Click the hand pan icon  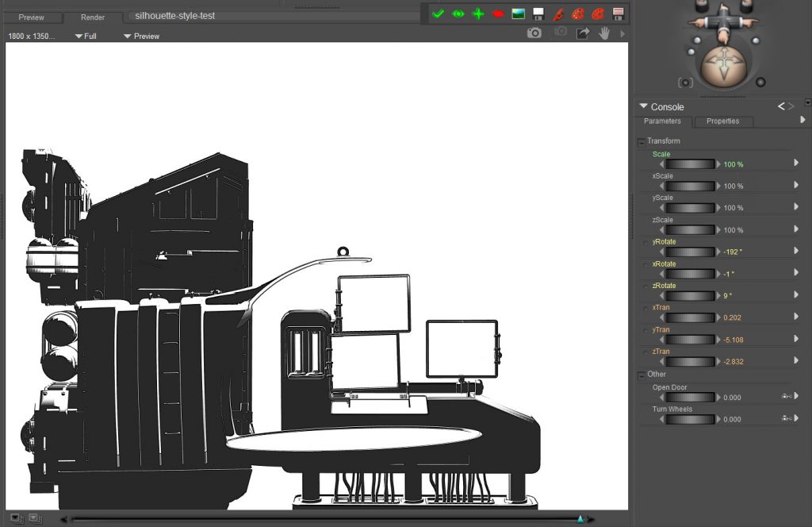603,33
